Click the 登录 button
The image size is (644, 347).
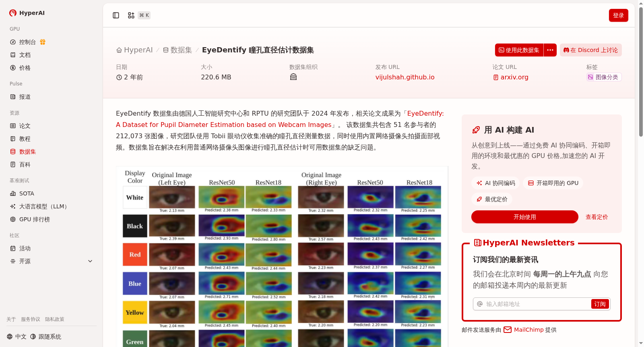[618, 15]
